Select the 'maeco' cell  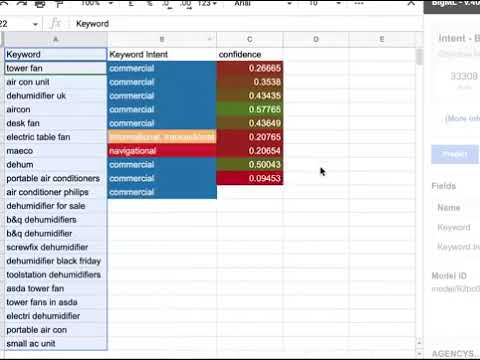coord(55,151)
